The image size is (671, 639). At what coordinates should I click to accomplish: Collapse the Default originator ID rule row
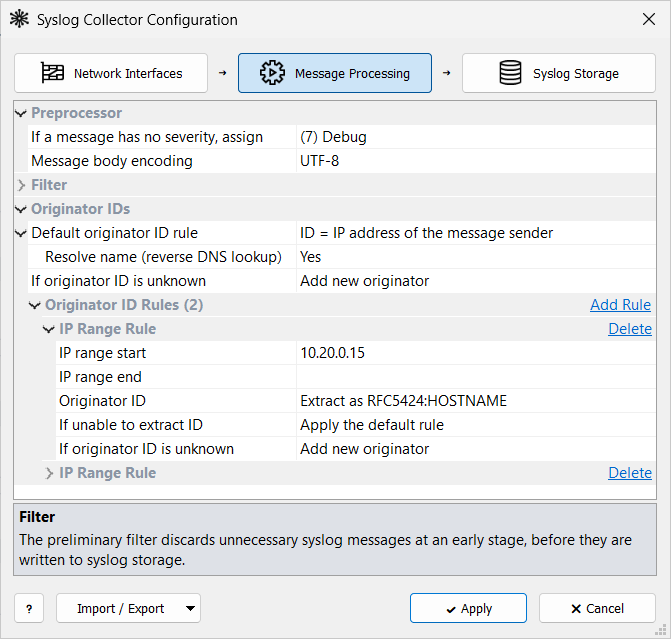pos(21,233)
